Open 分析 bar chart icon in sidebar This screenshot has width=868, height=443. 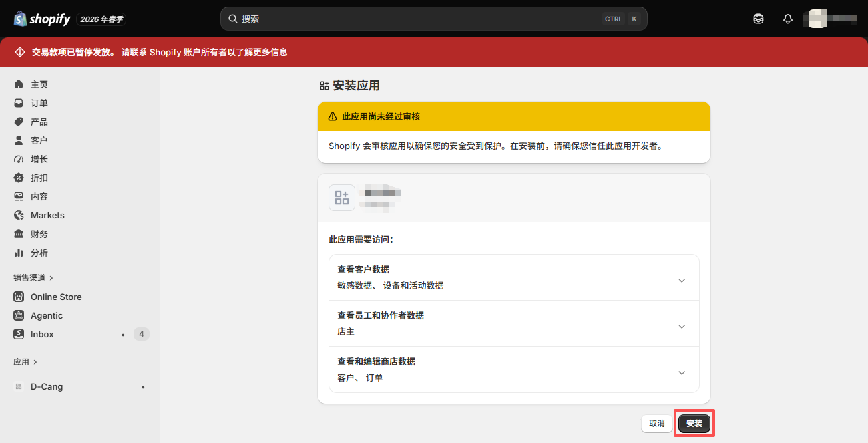pos(19,253)
